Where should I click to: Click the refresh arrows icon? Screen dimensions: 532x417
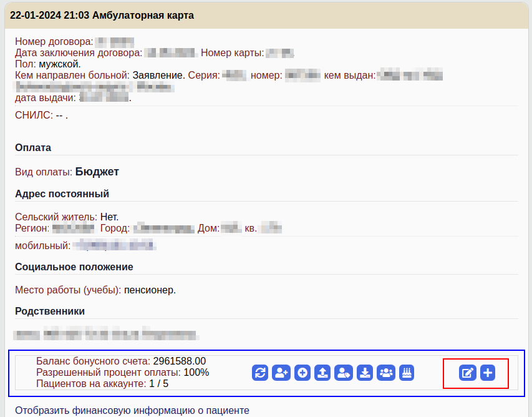(260, 373)
